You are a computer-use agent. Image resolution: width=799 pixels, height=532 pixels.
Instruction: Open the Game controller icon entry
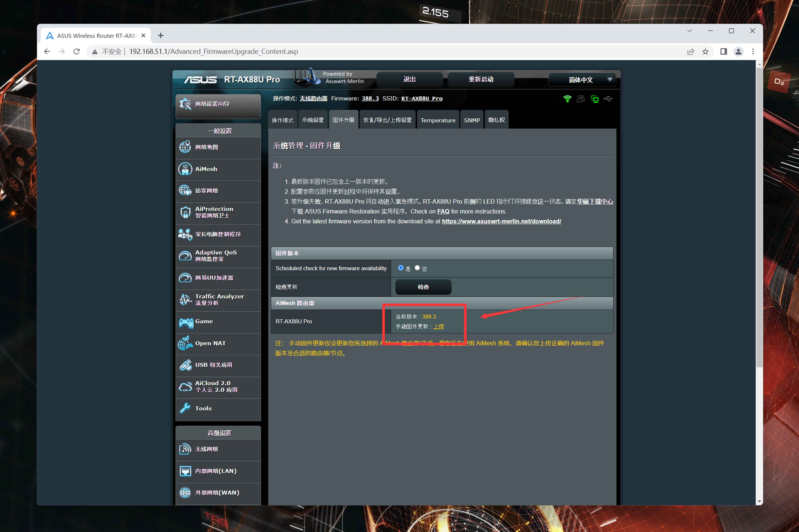click(x=186, y=322)
